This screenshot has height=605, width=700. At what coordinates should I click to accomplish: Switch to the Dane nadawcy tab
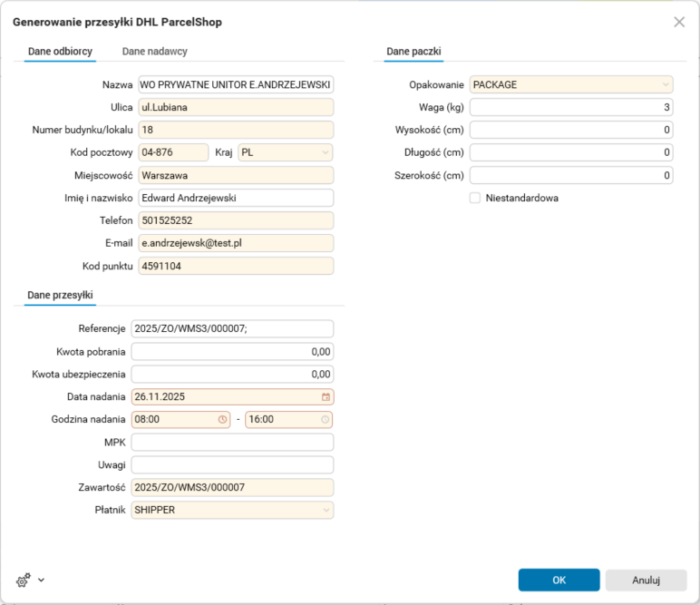click(x=155, y=52)
